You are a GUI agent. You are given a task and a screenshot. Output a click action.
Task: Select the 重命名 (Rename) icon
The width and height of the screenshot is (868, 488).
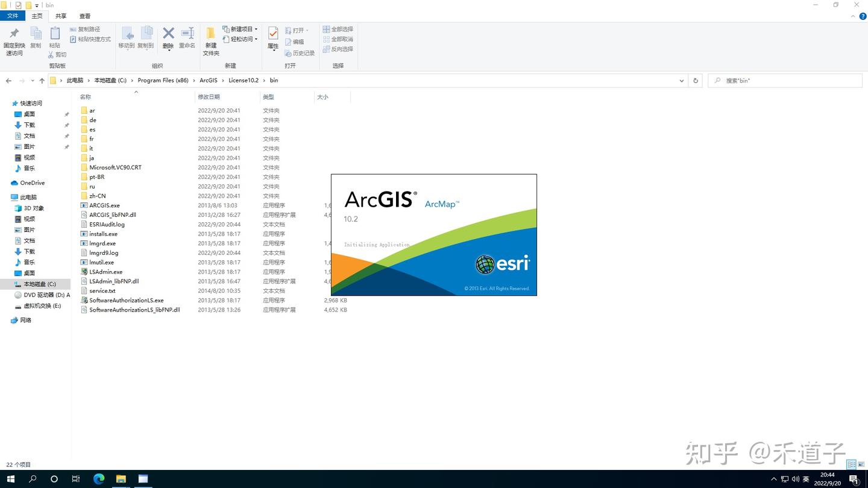click(187, 34)
